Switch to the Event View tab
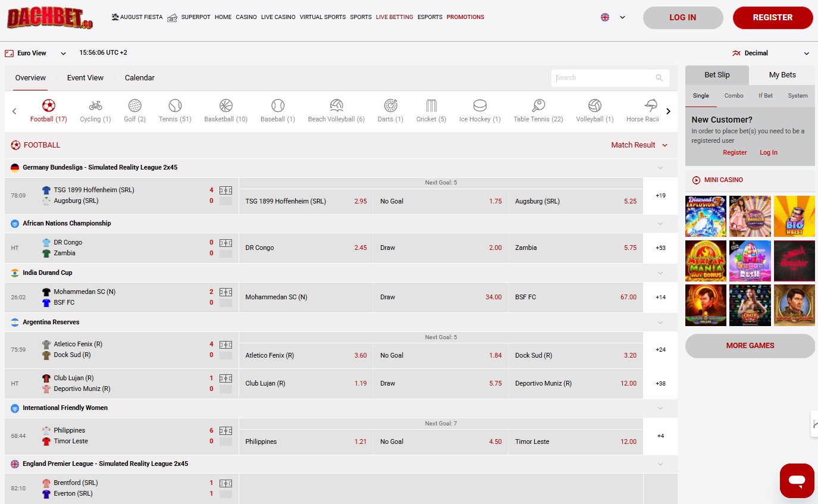The image size is (818, 504). tap(85, 78)
